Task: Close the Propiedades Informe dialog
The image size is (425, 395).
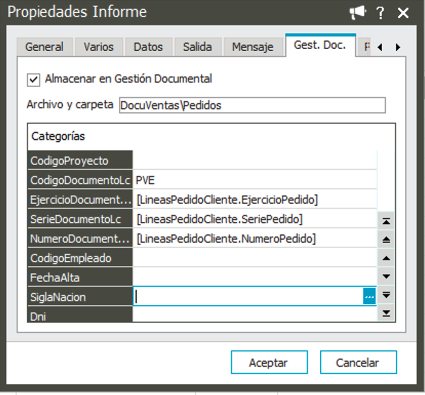Action: [x=403, y=13]
